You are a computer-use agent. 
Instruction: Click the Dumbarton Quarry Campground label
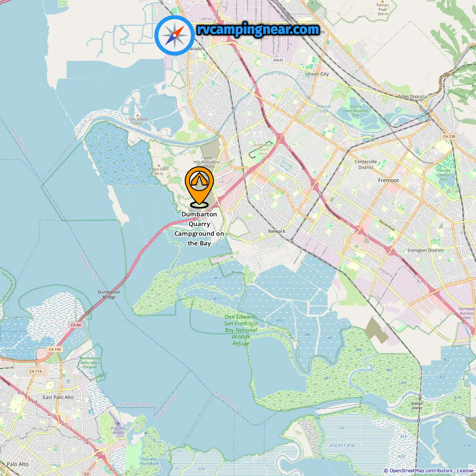[199, 229]
